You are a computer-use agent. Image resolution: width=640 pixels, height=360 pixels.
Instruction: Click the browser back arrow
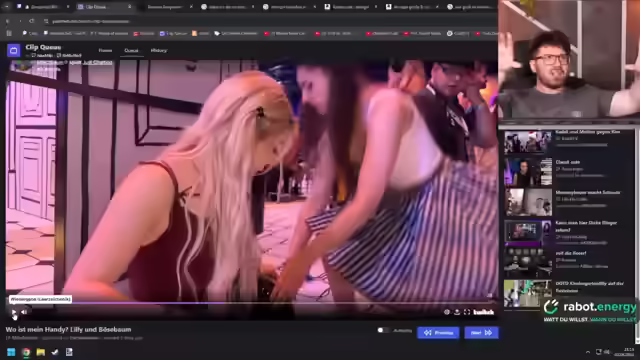coord(7,21)
